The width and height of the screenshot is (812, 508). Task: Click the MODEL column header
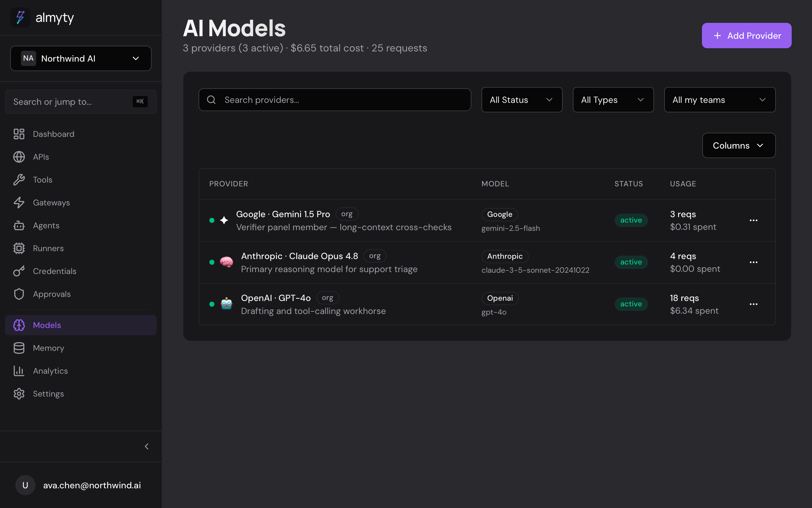coord(495,184)
